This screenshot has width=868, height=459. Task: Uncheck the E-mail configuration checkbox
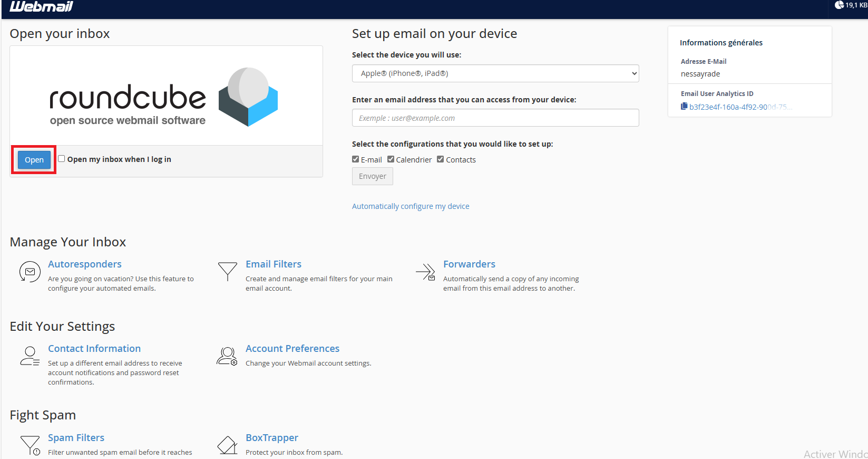[356, 159]
